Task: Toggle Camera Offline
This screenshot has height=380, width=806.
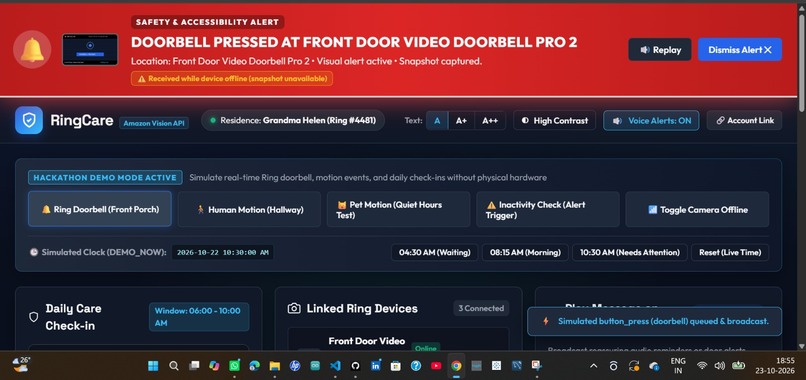Action: click(697, 209)
